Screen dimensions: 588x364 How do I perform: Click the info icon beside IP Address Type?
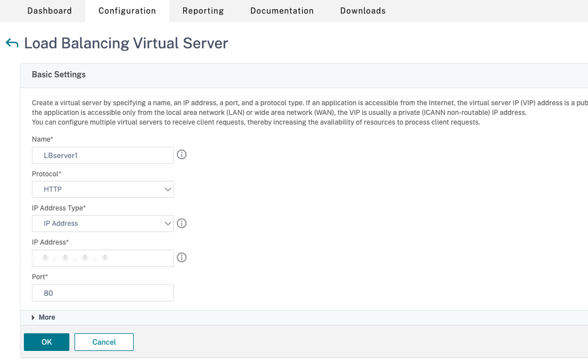(x=181, y=223)
